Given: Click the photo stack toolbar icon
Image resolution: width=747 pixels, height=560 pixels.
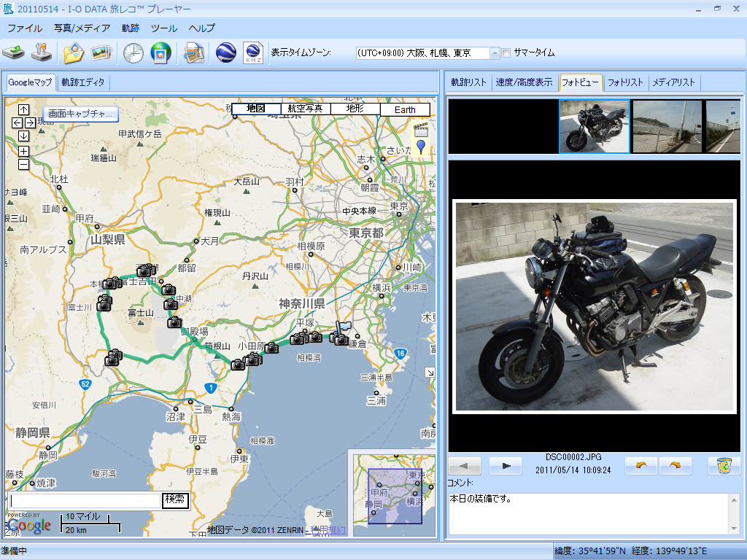Looking at the screenshot, I should pyautogui.click(x=101, y=53).
